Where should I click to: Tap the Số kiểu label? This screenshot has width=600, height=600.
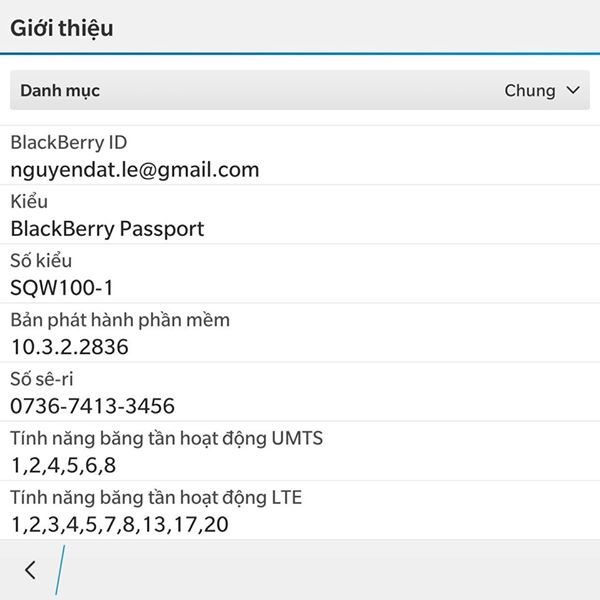[41, 261]
